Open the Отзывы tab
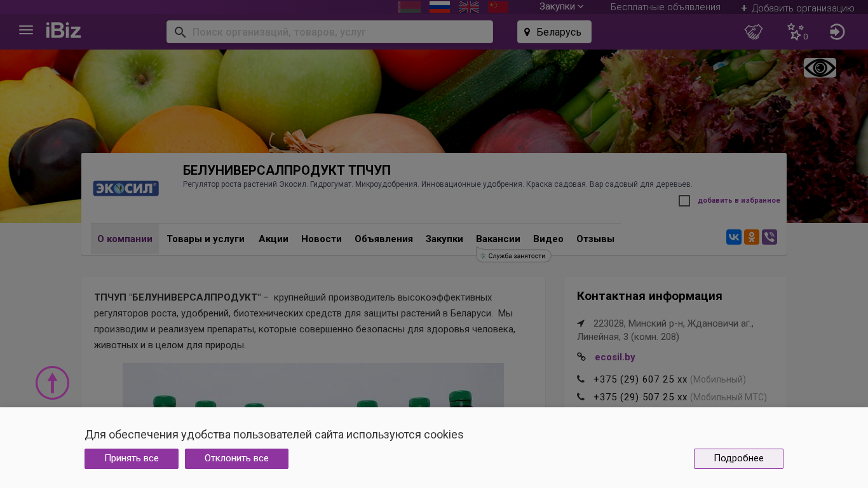 point(595,239)
